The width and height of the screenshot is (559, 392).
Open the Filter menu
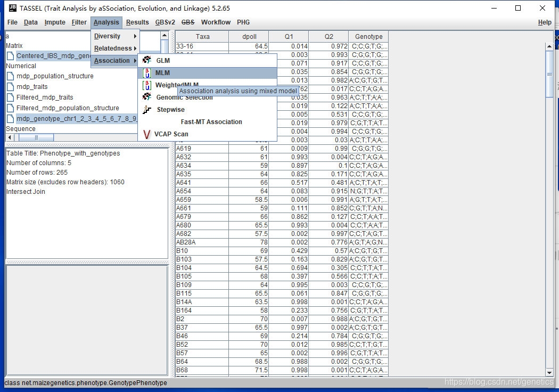coord(79,22)
